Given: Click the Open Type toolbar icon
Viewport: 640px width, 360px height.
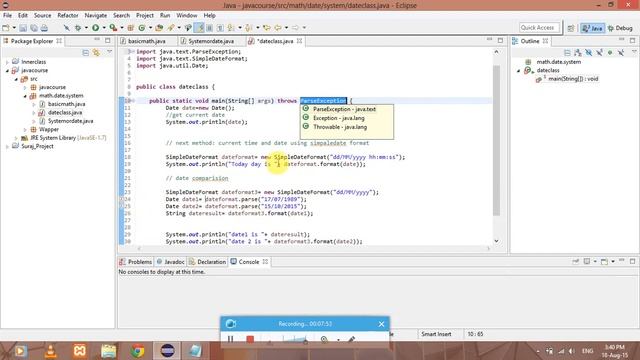Looking at the screenshot, I should (x=159, y=28).
